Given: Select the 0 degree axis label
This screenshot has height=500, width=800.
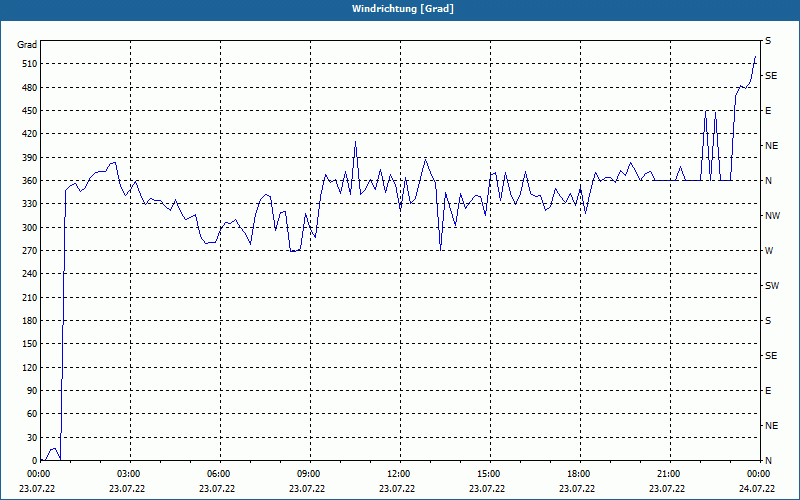Looking at the screenshot, I should 34,461.
